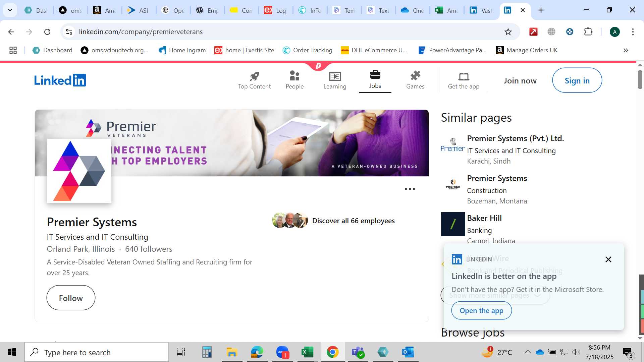The width and height of the screenshot is (644, 362).
Task: Open the Learning section
Action: coord(335,80)
